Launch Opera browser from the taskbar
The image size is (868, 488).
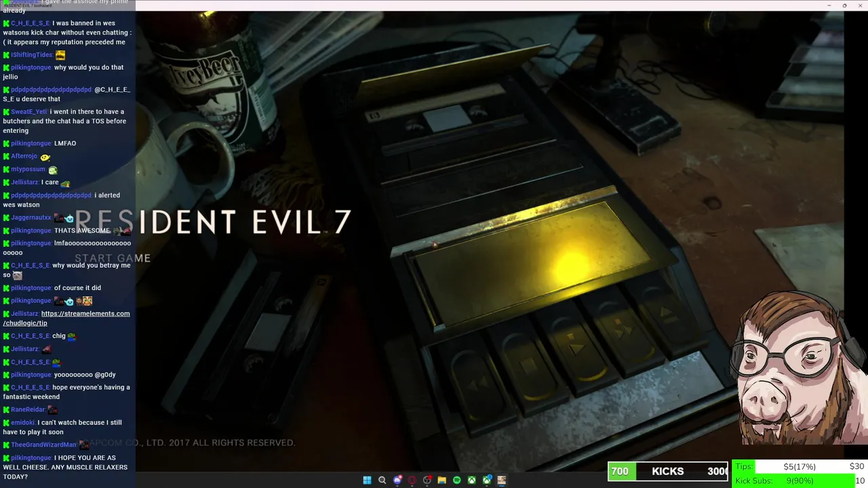(x=412, y=480)
